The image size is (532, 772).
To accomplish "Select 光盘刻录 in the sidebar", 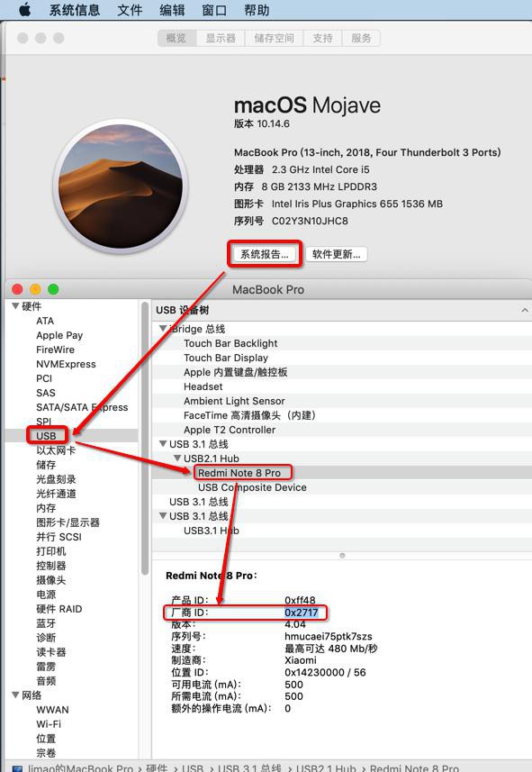I will [x=56, y=479].
